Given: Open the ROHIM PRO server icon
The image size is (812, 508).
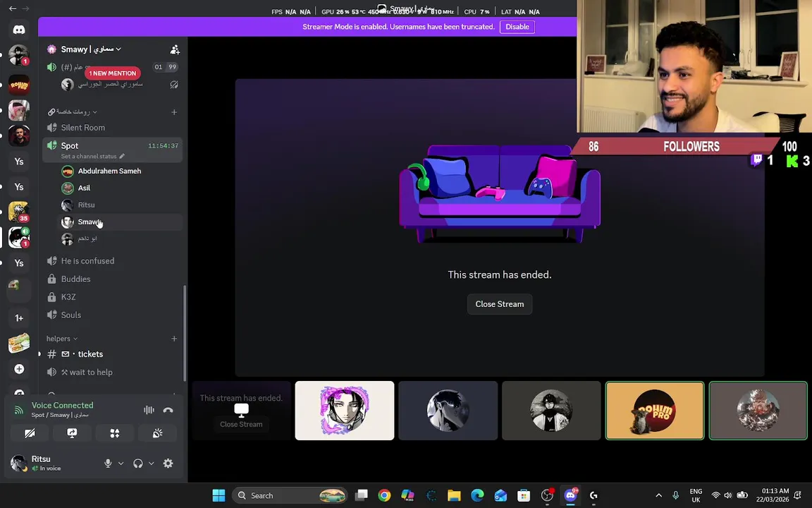Looking at the screenshot, I should point(18,85).
